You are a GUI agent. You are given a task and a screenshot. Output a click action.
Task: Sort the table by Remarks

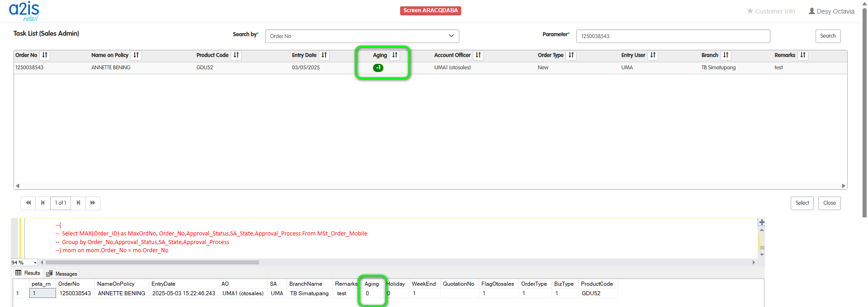803,55
